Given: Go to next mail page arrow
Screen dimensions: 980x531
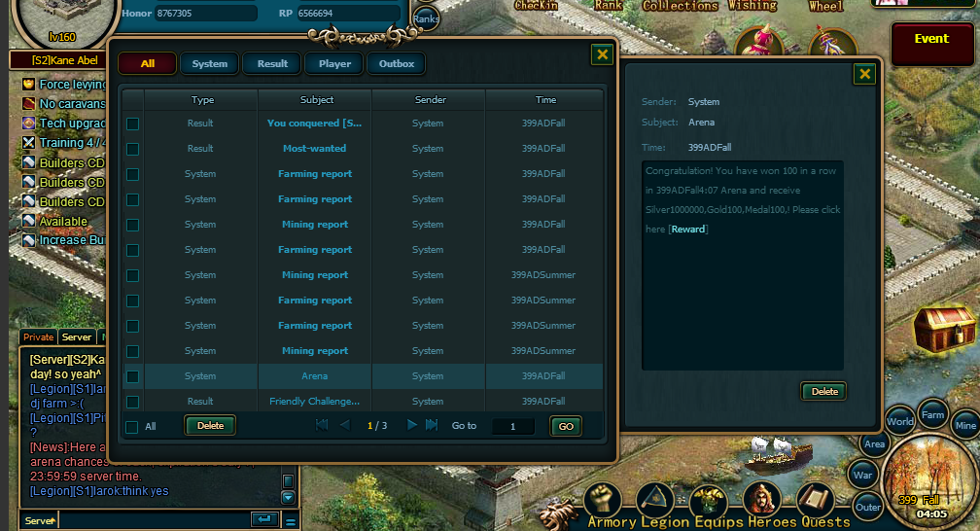Looking at the screenshot, I should pos(411,425).
